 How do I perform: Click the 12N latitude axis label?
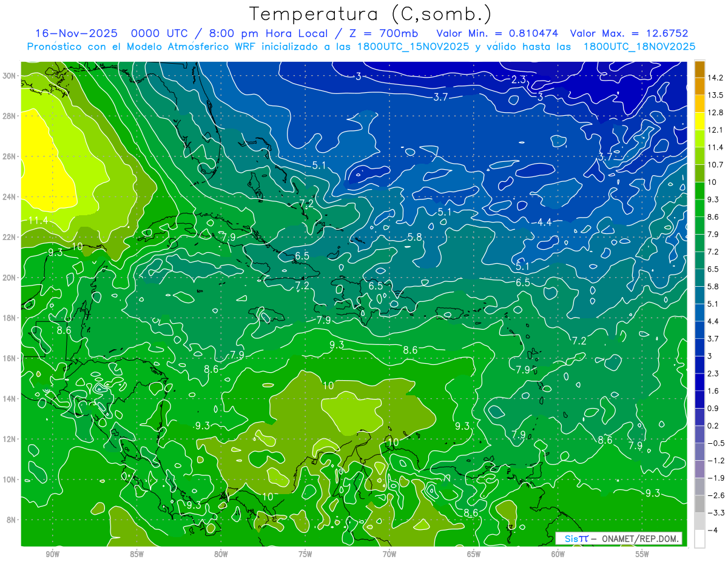pos(10,439)
